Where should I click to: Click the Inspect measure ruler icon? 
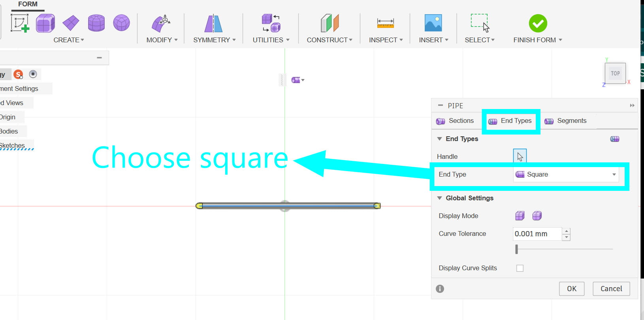point(385,23)
